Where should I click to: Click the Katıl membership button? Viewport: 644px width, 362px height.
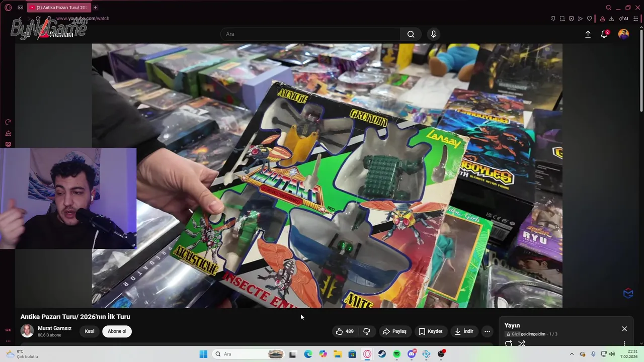pyautogui.click(x=90, y=331)
